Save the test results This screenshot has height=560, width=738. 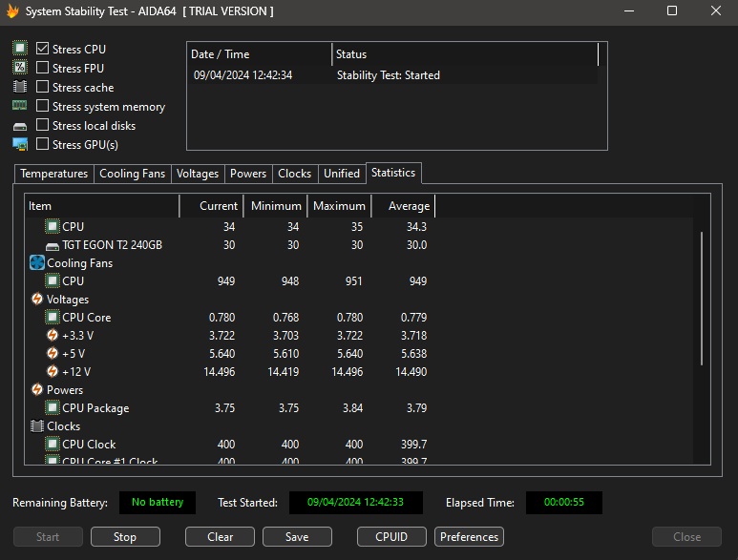pyautogui.click(x=297, y=536)
